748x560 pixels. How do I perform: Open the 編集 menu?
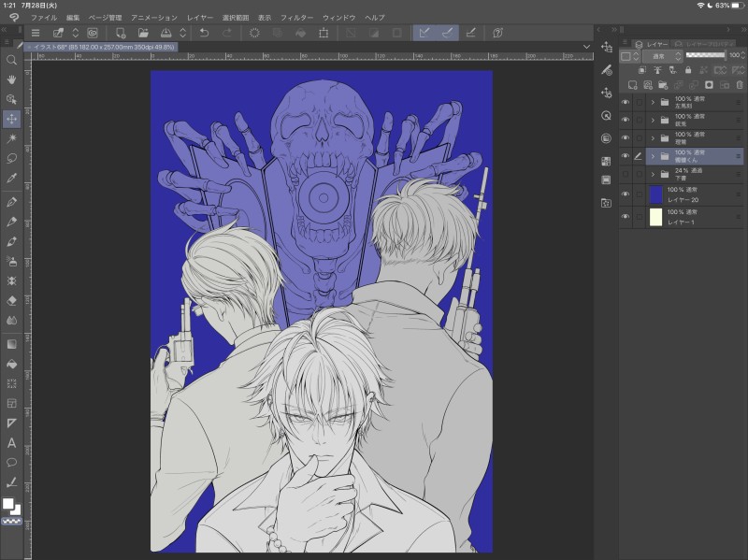[73, 18]
